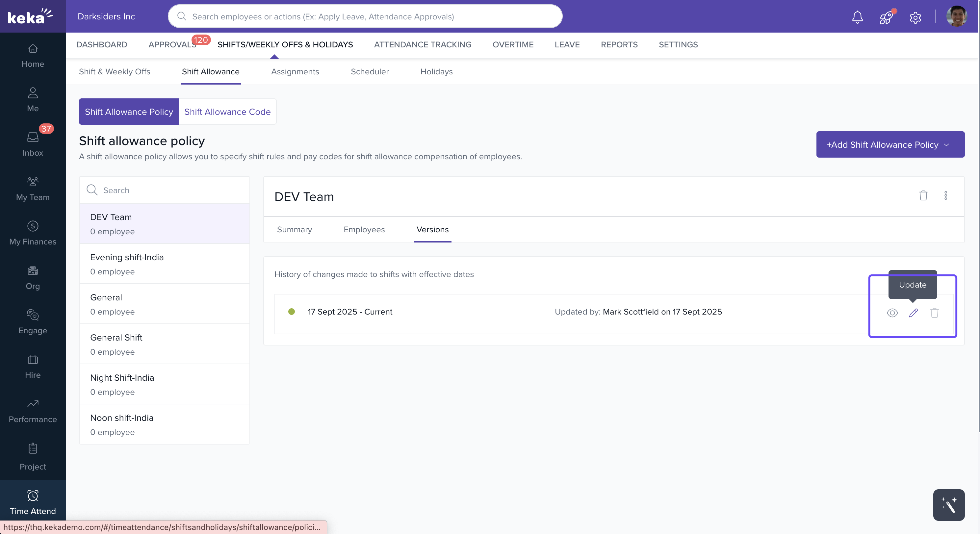Open three-dot menu for DEV Team
Image resolution: width=980 pixels, height=534 pixels.
945,195
